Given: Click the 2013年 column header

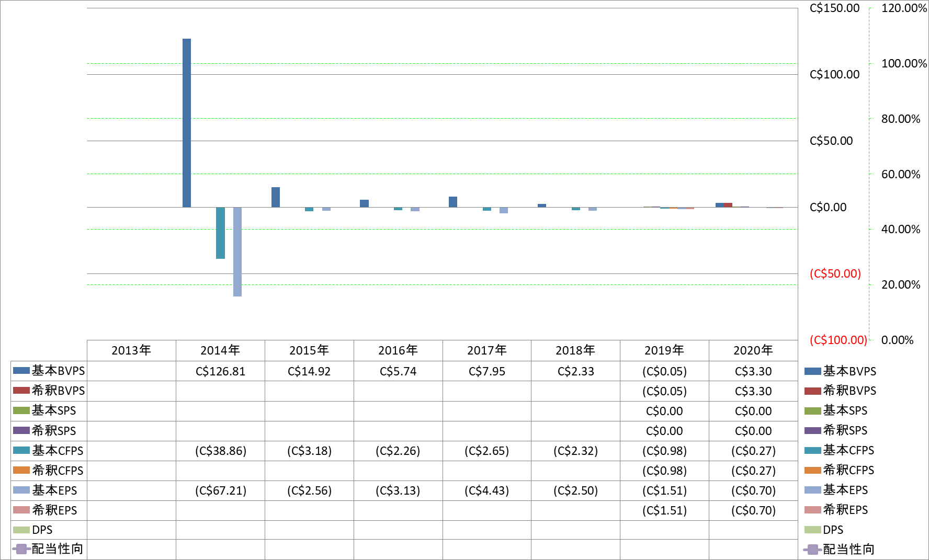Looking at the screenshot, I should (x=131, y=350).
